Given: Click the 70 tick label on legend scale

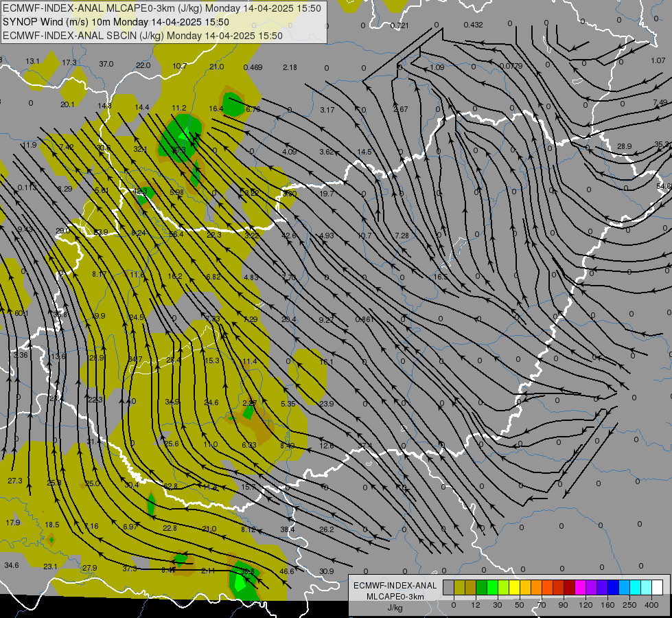Looking at the screenshot, I should pos(542,605).
